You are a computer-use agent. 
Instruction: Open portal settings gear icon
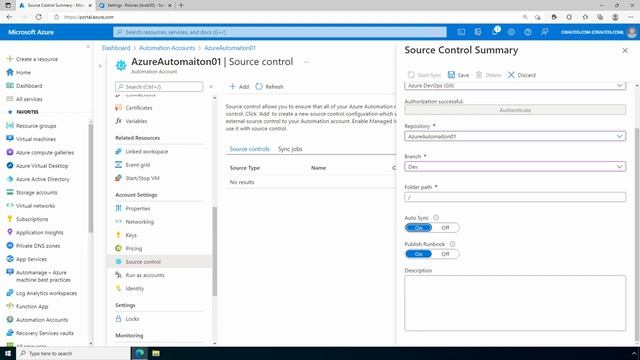(x=511, y=32)
